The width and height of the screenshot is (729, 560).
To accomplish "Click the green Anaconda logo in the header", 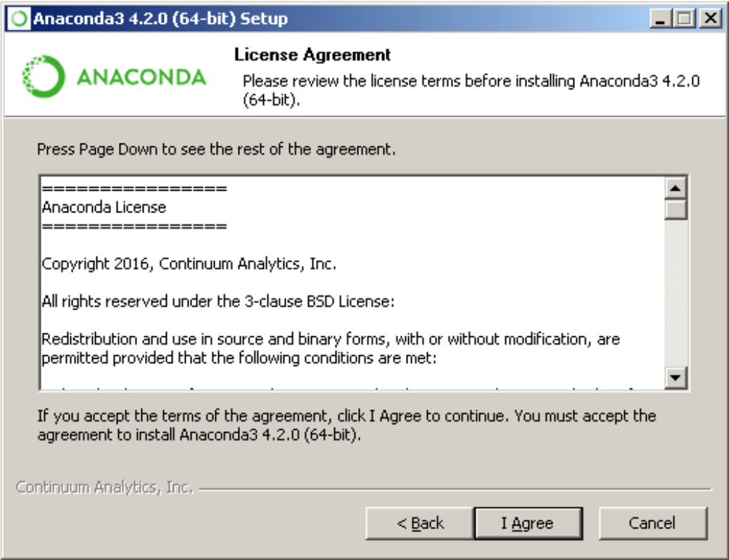I will click(x=114, y=77).
